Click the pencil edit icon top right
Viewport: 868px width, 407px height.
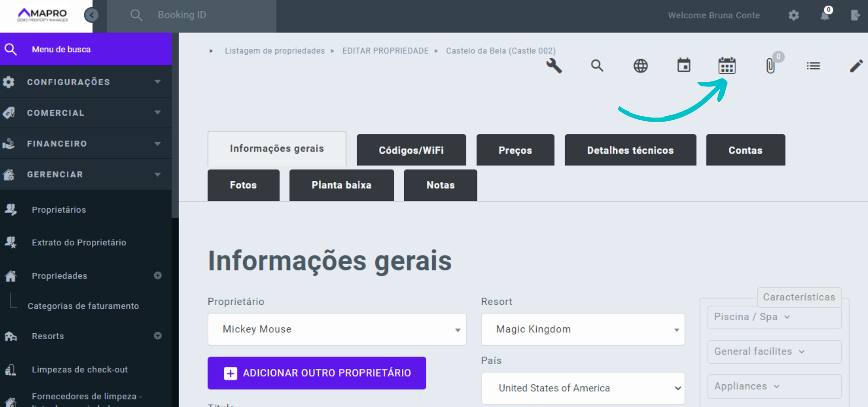pos(856,66)
